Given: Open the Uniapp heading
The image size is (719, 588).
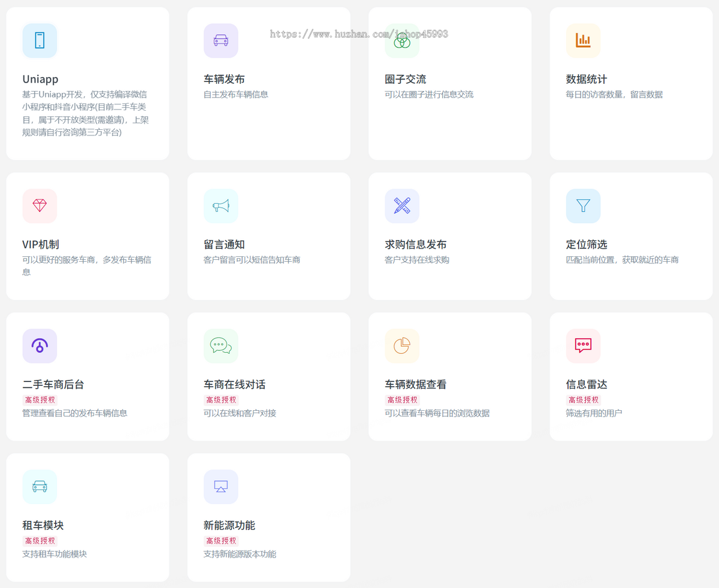Looking at the screenshot, I should [40, 79].
